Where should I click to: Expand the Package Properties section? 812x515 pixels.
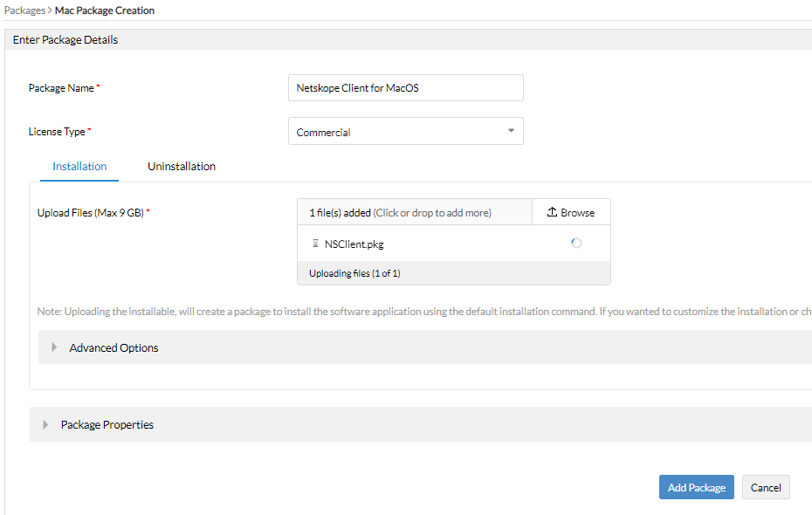[x=107, y=424]
